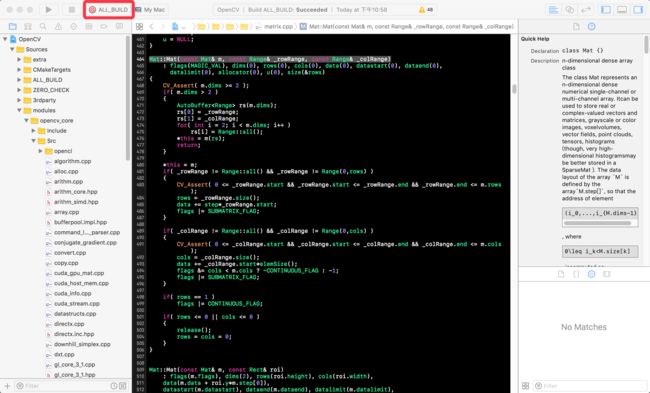Switch to the standard editor
650x393 pixels.
[x=553, y=10]
